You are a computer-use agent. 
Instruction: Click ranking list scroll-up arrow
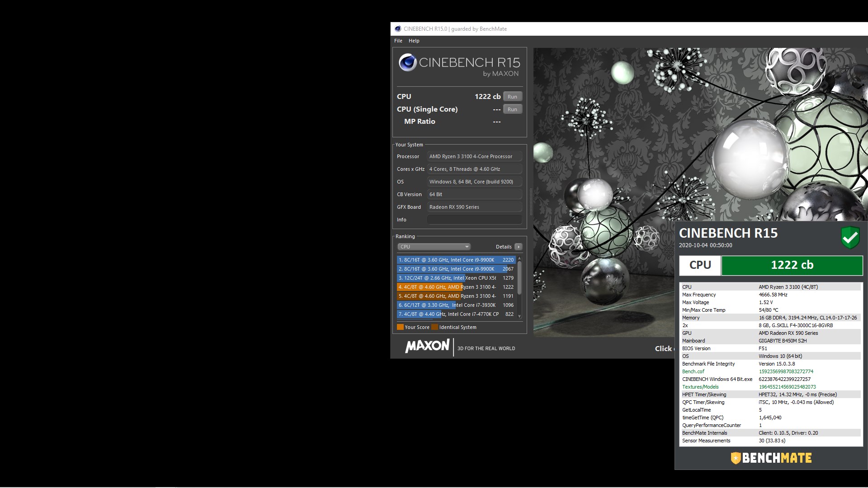519,258
